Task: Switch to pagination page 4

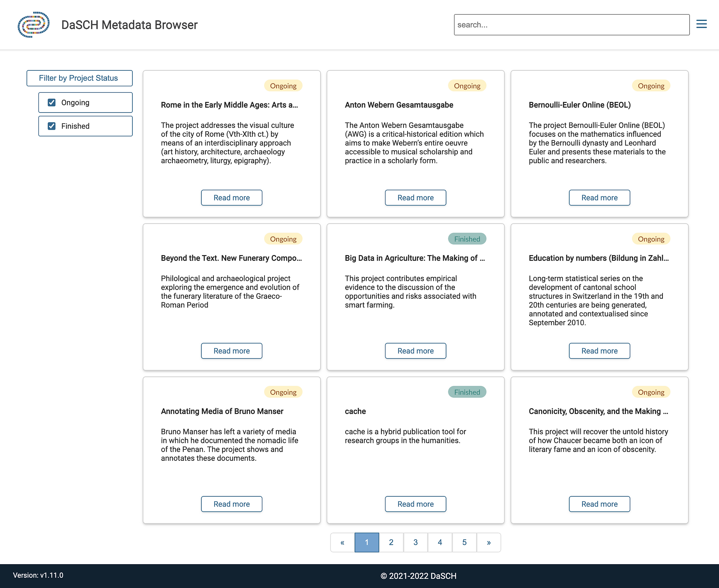Action: (x=440, y=543)
